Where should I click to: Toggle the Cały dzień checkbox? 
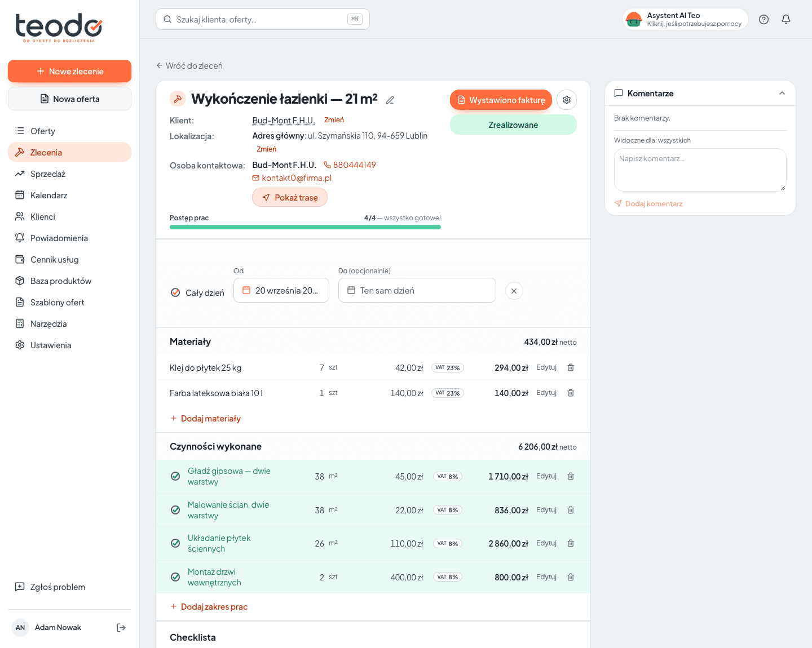click(x=175, y=292)
